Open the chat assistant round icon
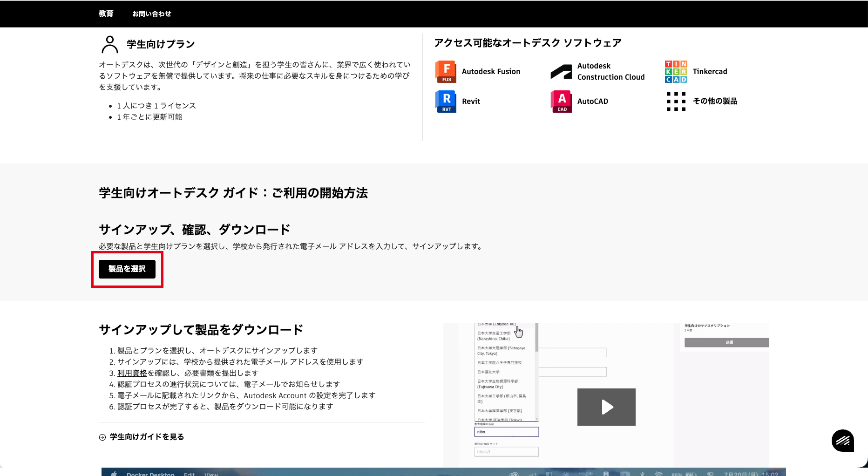 pyautogui.click(x=843, y=441)
